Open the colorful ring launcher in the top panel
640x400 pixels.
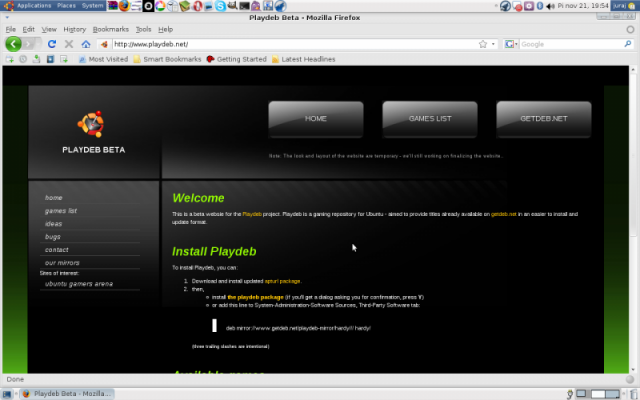[x=160, y=6]
